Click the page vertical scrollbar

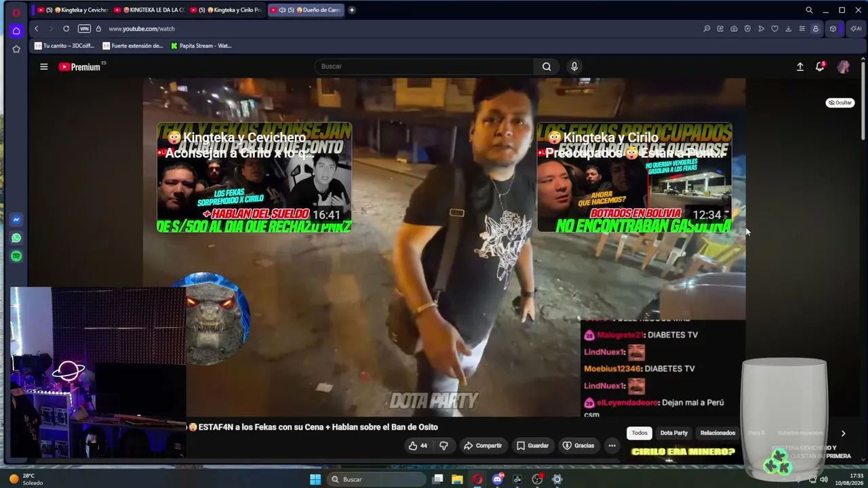(x=863, y=102)
